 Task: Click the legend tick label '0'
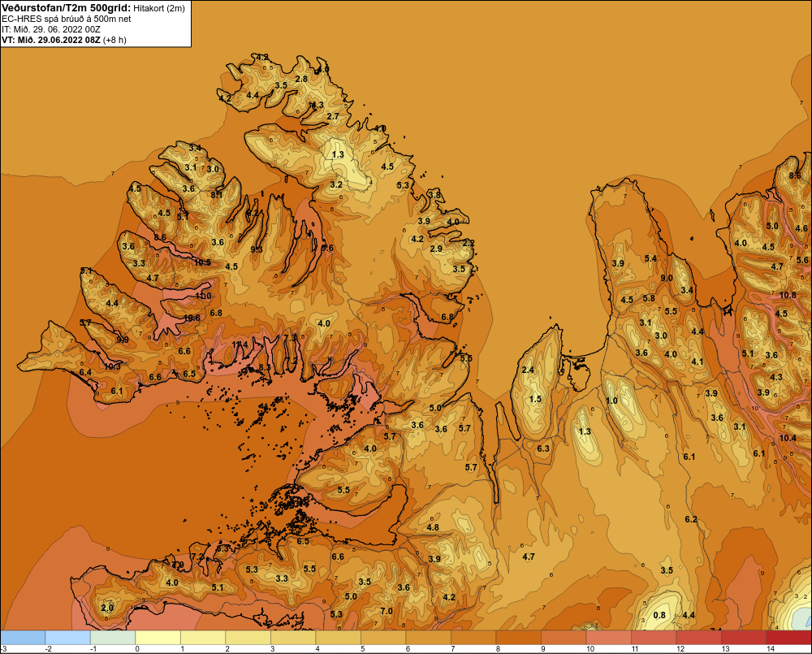pos(137,649)
